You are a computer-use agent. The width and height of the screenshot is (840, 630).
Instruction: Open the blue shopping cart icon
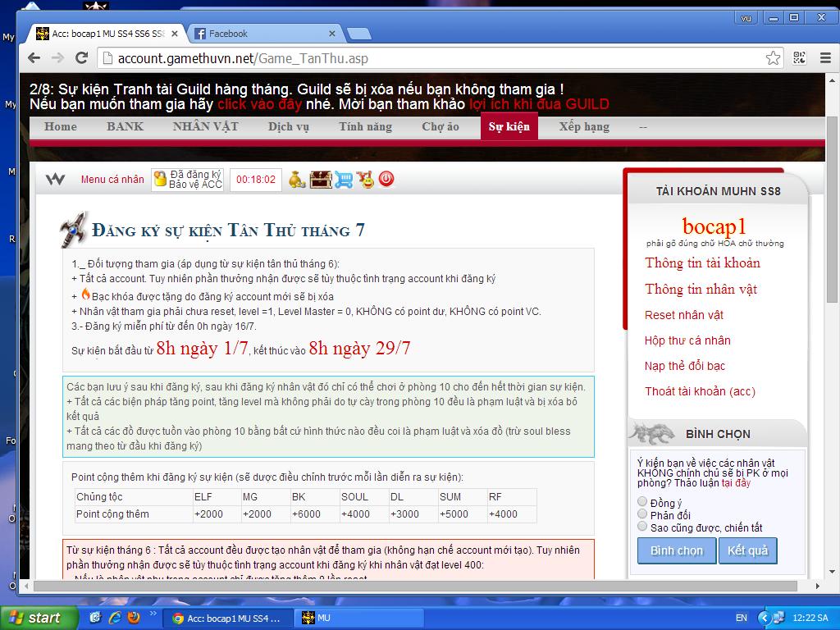point(344,180)
